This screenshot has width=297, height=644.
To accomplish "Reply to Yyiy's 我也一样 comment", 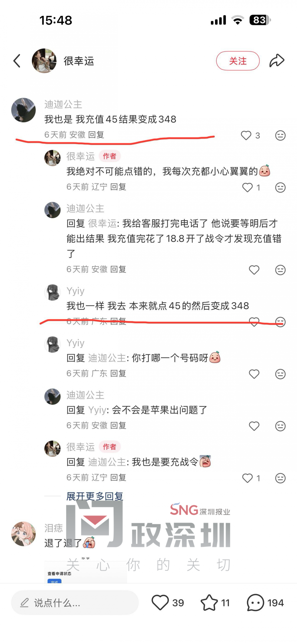I will click(x=118, y=321).
